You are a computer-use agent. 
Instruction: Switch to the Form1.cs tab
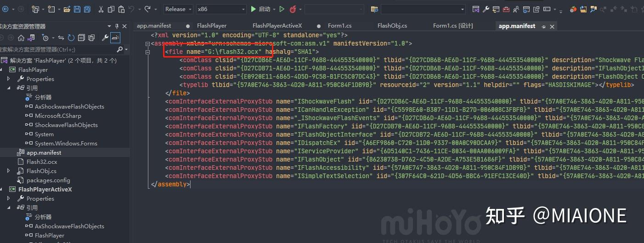coord(339,26)
